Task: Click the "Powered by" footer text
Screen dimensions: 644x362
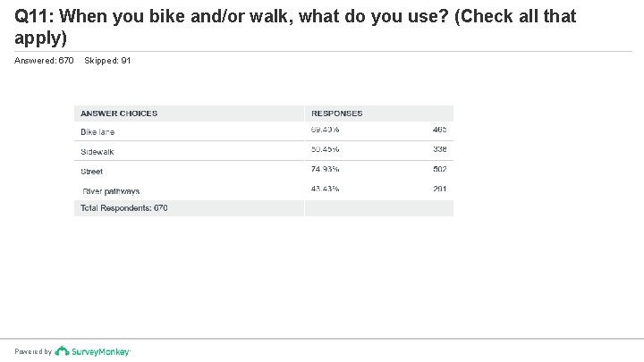Action: pyautogui.click(x=33, y=352)
